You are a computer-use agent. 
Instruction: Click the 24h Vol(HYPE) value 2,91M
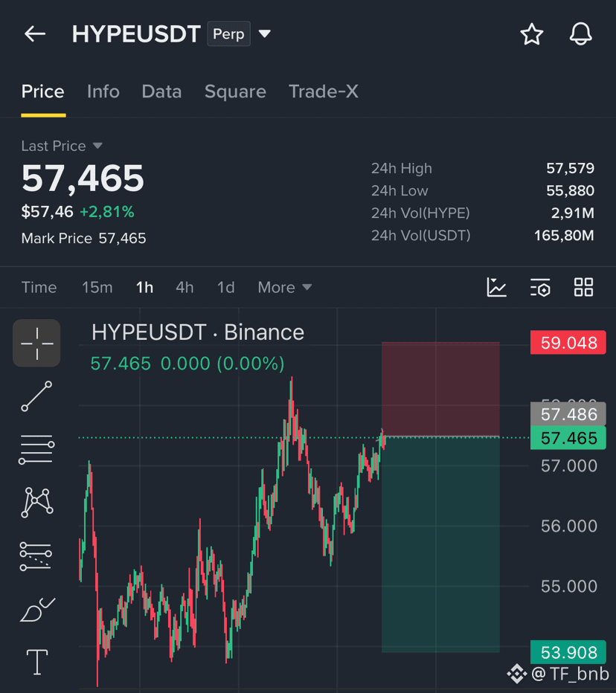(x=572, y=213)
